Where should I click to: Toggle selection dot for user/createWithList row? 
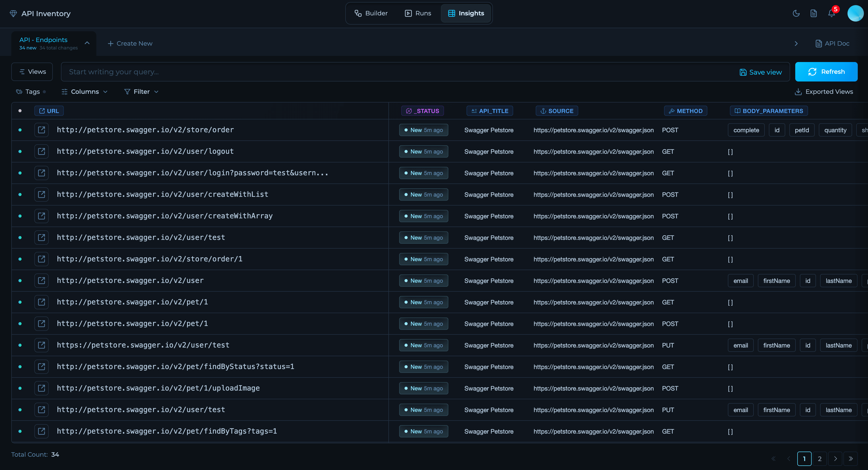point(20,195)
